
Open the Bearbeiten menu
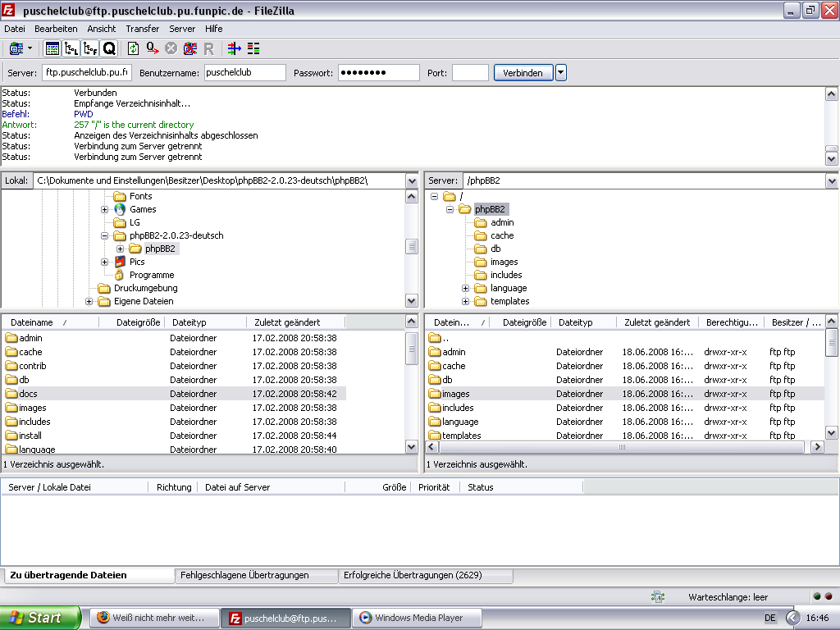(56, 29)
